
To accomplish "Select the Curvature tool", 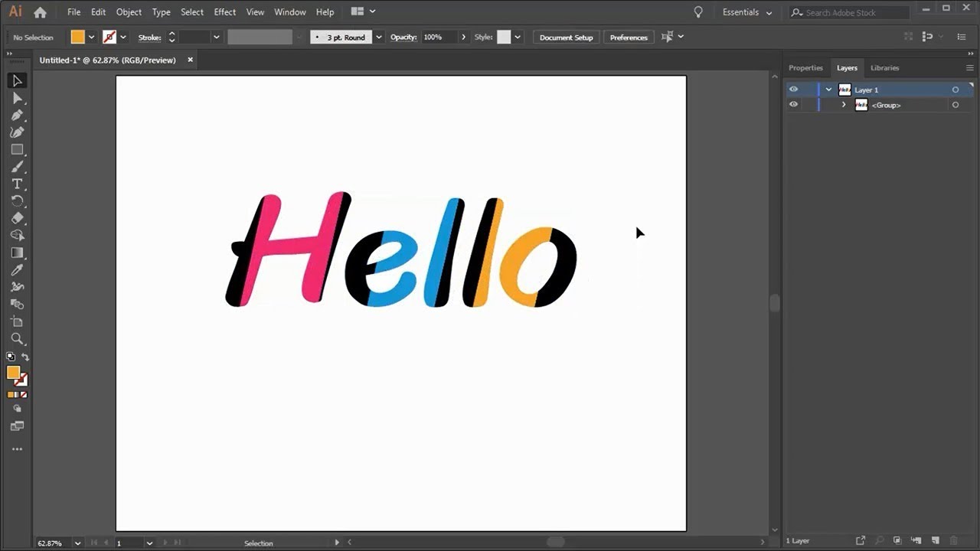I will coord(17,132).
